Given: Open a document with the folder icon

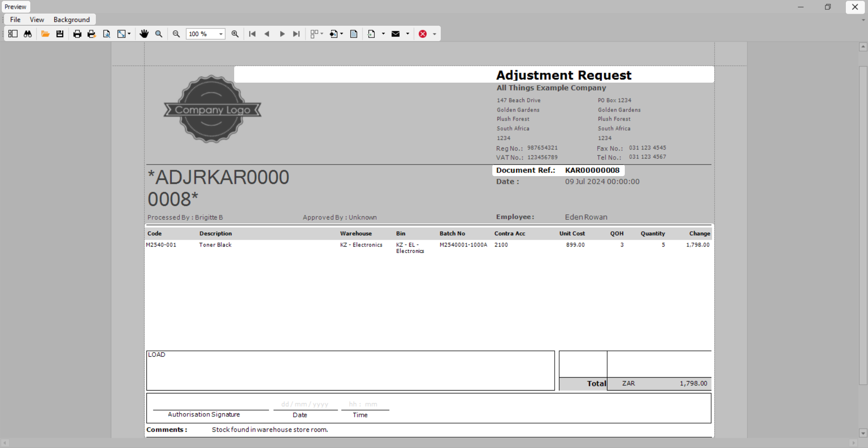Looking at the screenshot, I should pos(45,34).
